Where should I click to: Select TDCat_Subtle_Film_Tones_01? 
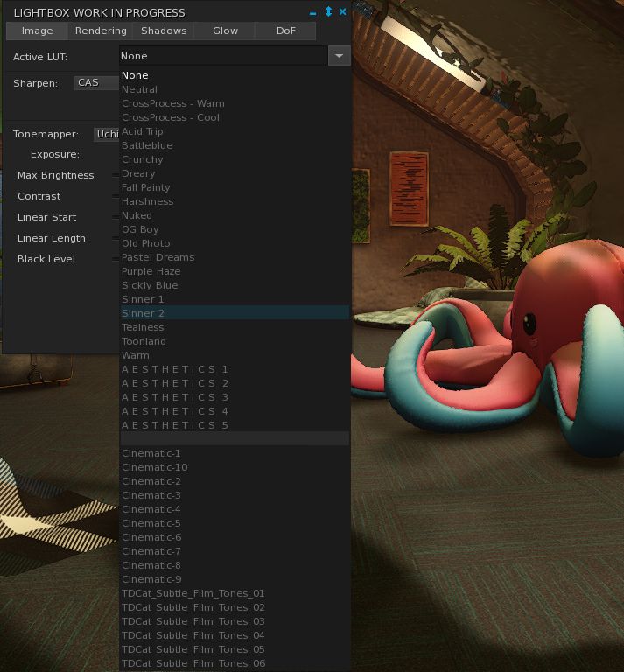(x=235, y=593)
